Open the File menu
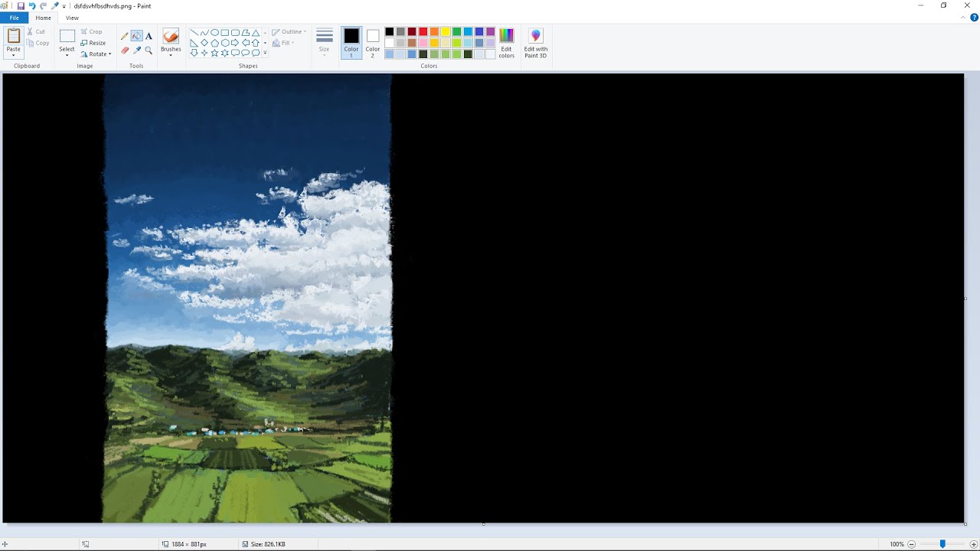This screenshot has height=551, width=980. pyautogui.click(x=14, y=18)
